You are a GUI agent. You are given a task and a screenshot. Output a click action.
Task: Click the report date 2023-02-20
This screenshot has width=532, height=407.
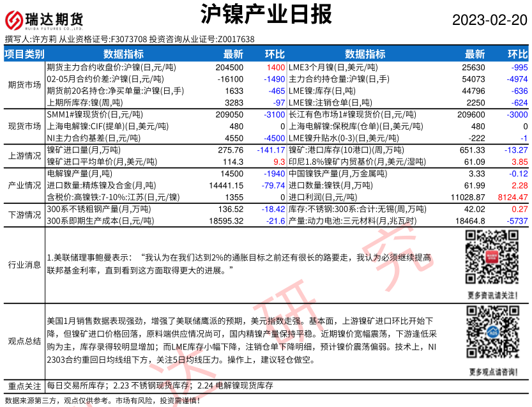490,20
